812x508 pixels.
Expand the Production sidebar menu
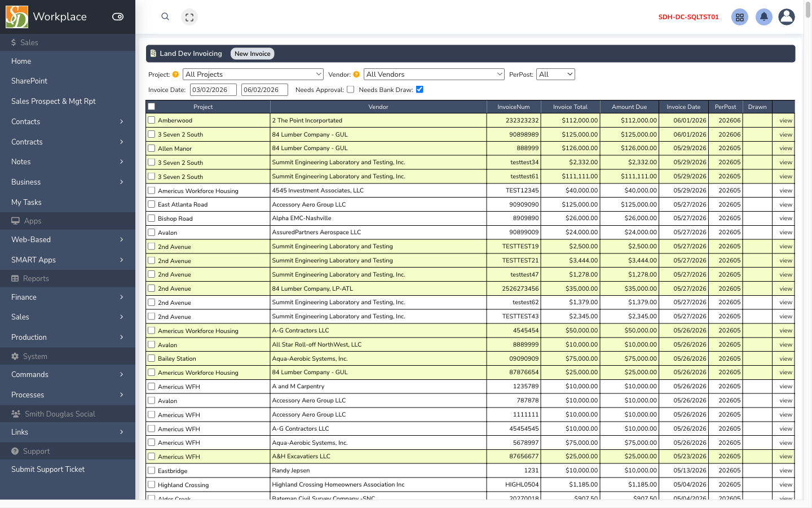[68, 337]
